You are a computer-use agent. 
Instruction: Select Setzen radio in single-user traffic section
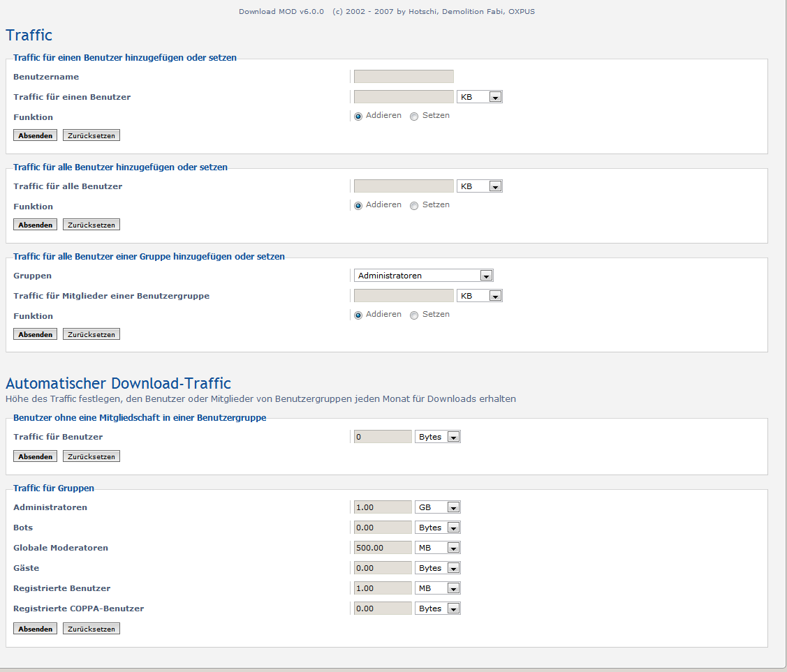[x=414, y=117]
